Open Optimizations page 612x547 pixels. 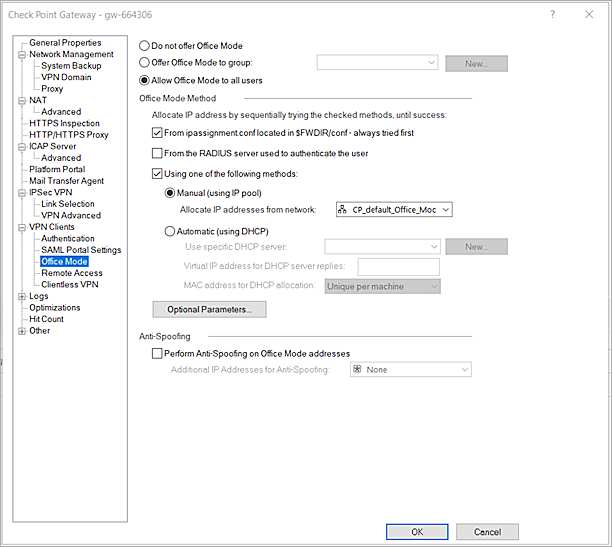point(55,308)
